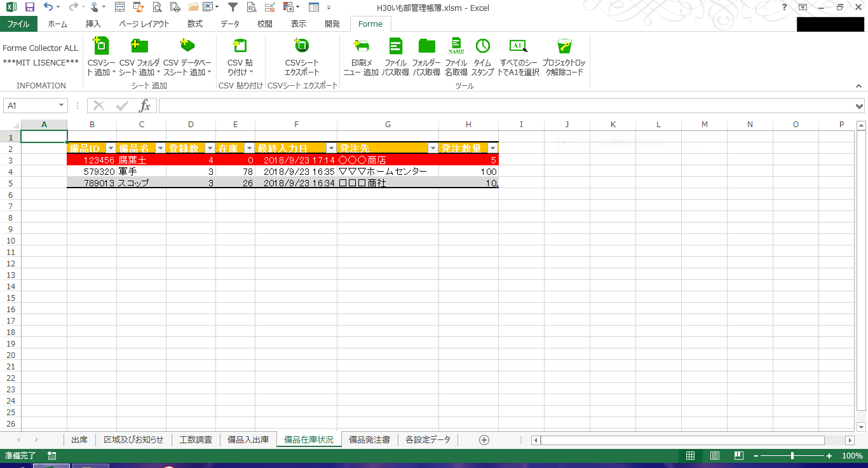868x468 pixels.
Task: Click the new sheet plus button
Action: click(x=484, y=439)
